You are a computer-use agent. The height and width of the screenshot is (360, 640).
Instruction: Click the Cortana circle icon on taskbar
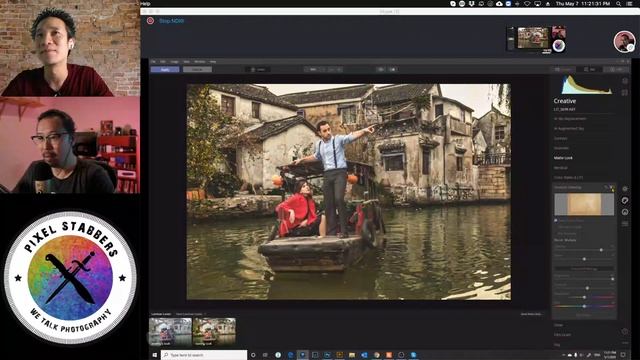click(x=253, y=355)
